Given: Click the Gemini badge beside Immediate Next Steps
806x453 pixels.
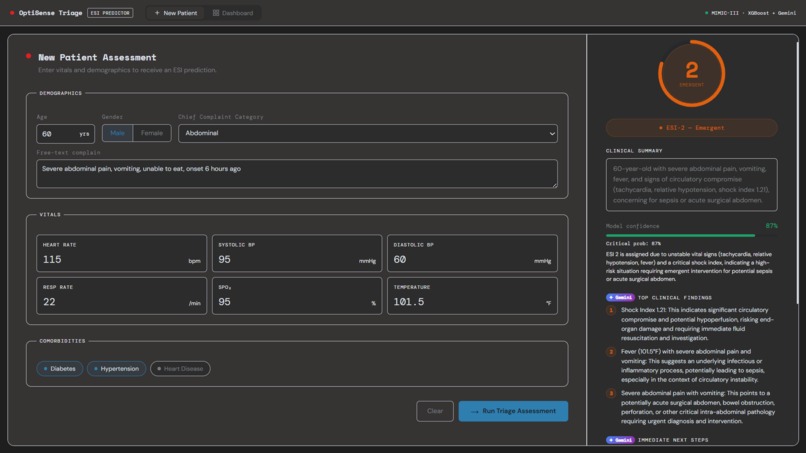Looking at the screenshot, I should [x=620, y=440].
